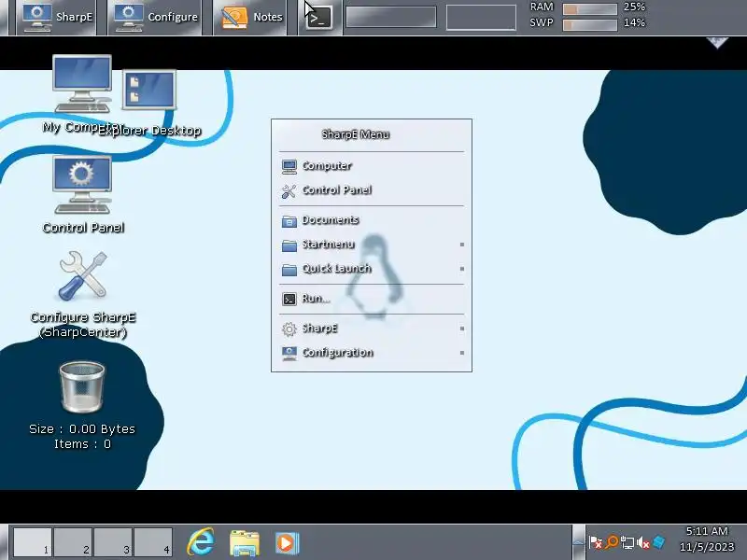747x560 pixels.
Task: Click the RAM usage bar
Action: [x=590, y=8]
